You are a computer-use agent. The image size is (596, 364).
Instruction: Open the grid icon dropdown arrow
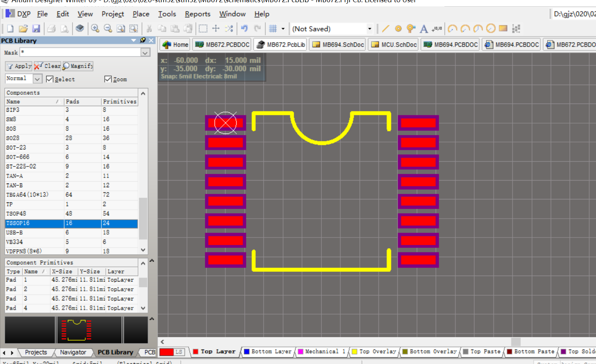click(283, 28)
